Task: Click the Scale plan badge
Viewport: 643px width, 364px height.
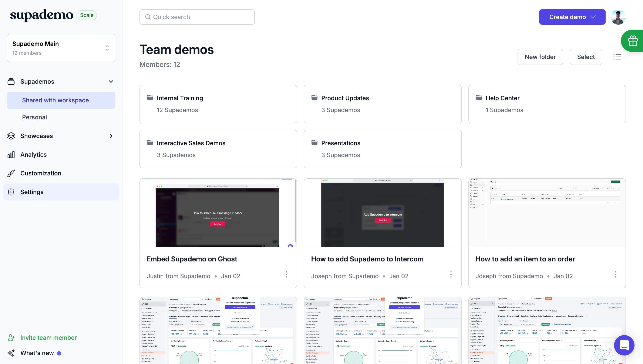Action: pyautogui.click(x=87, y=15)
